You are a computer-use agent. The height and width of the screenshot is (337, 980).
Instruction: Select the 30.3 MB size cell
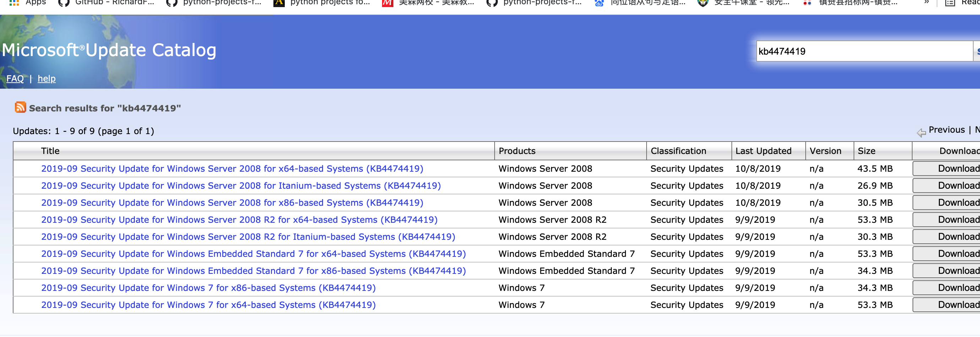click(875, 237)
